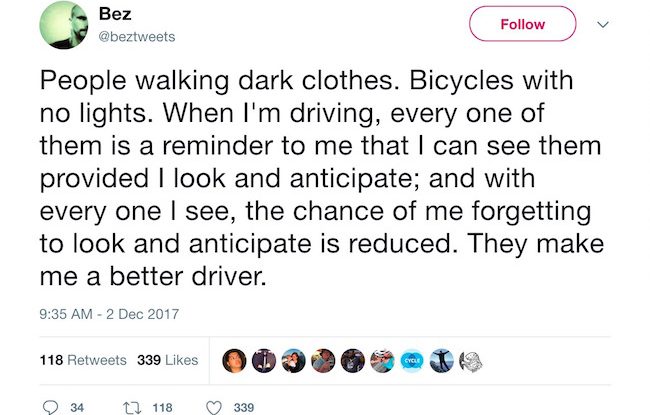This screenshot has height=415, width=650.
Task: Select the third liker avatar in the row
Action: pyautogui.click(x=293, y=360)
